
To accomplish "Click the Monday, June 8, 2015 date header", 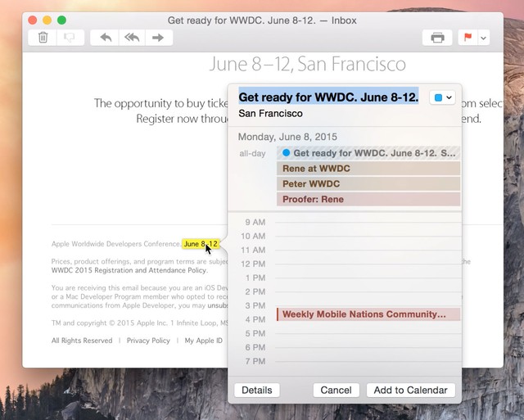I will [x=287, y=137].
